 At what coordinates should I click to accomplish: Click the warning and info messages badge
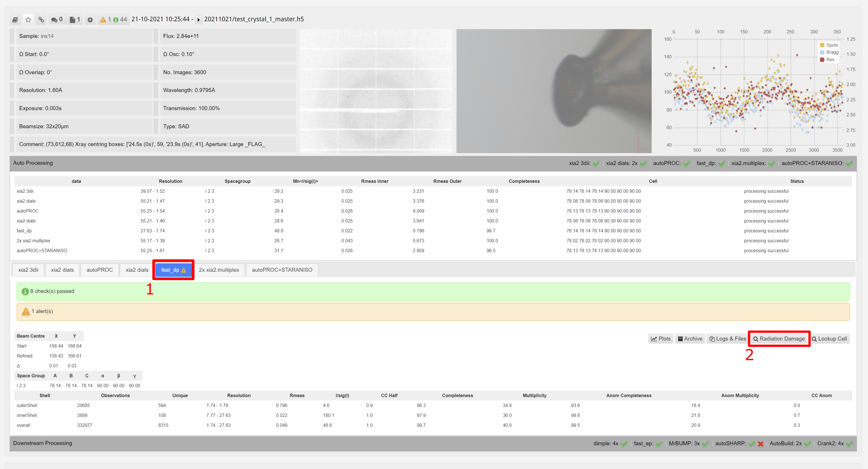(x=113, y=20)
